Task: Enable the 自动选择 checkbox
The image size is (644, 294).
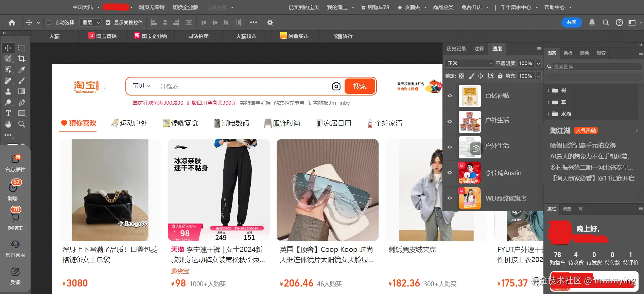Action: (x=49, y=22)
